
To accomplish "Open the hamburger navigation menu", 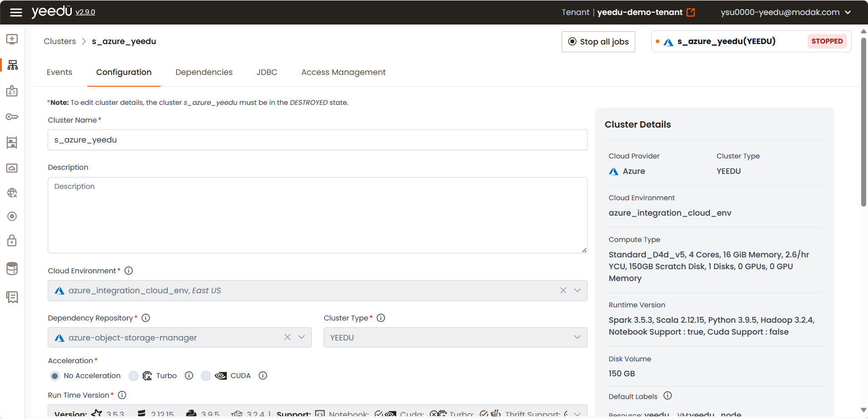I will coord(16,12).
